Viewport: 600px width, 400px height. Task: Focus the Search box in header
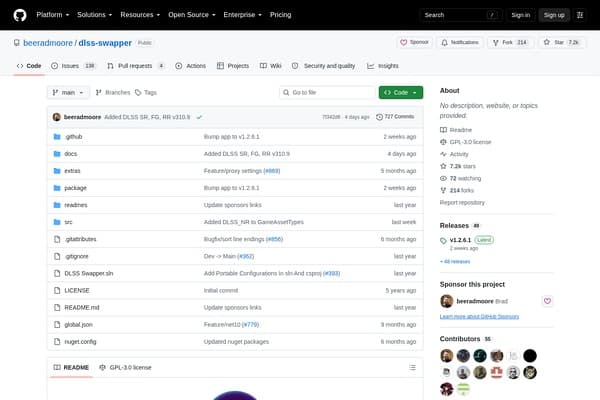[x=461, y=15]
